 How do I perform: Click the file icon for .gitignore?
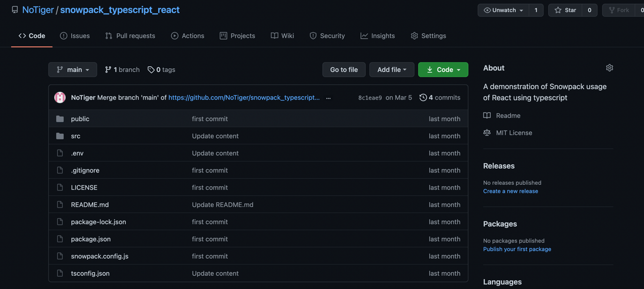pos(60,170)
